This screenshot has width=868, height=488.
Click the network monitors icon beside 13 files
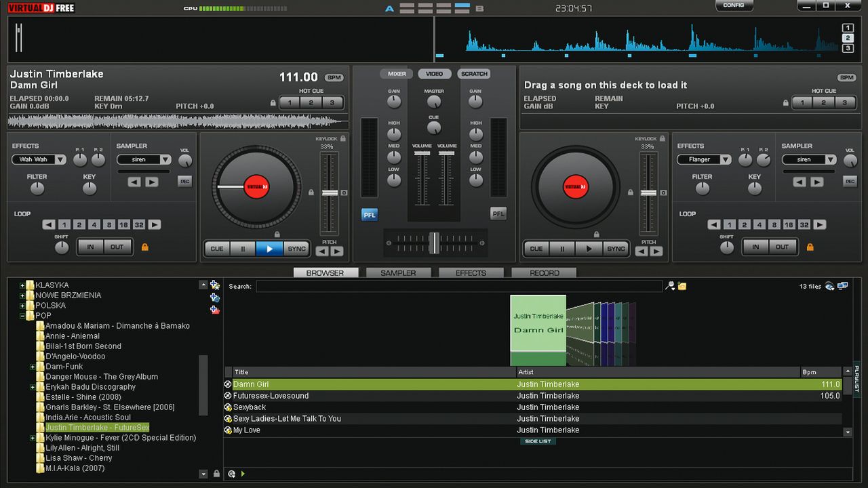(843, 286)
